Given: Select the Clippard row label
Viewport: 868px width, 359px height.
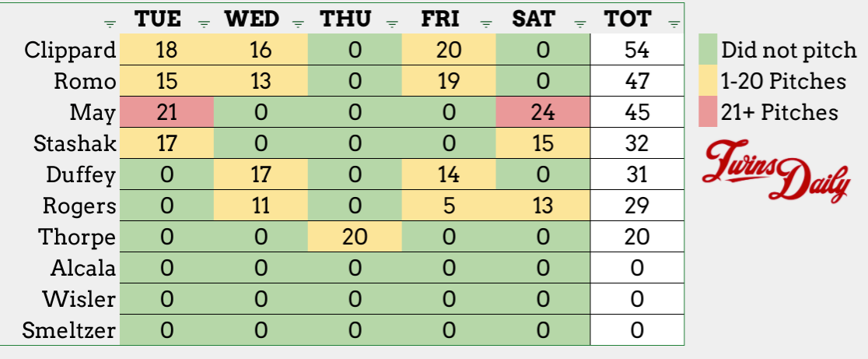Looking at the screenshot, I should (70, 51).
